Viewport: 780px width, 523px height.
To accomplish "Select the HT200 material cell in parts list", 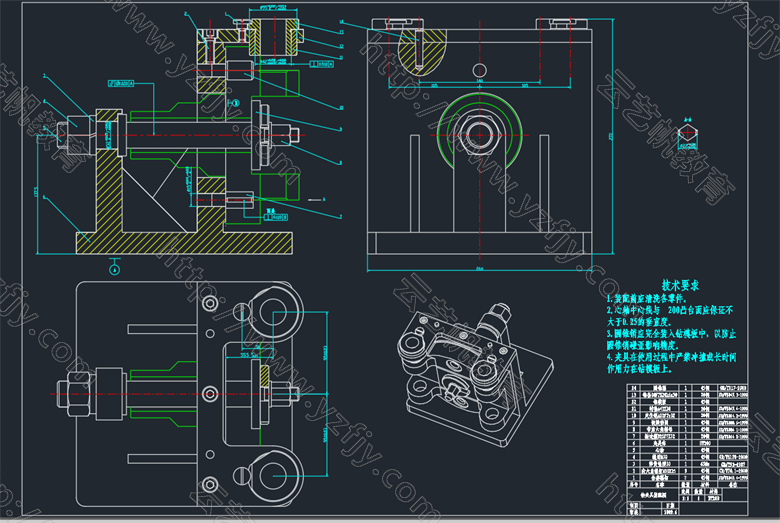I will point(705,443).
